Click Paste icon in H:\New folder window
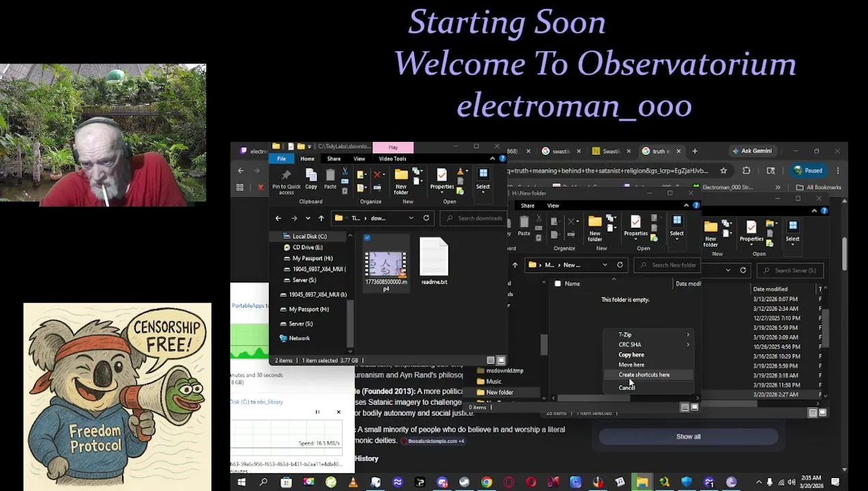Image resolution: width=868 pixels, height=491 pixels. tap(524, 226)
